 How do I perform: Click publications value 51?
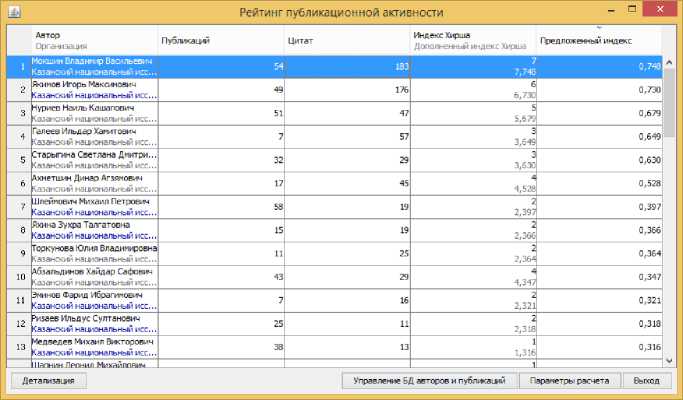pyautogui.click(x=278, y=113)
